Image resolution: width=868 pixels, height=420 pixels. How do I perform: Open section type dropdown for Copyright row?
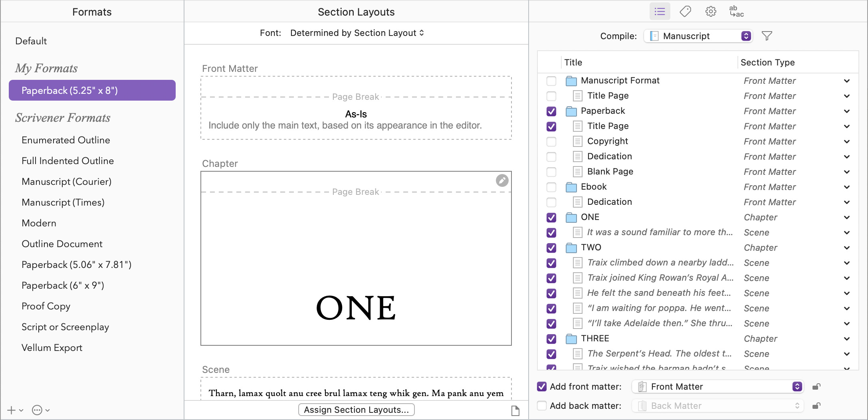tap(846, 142)
